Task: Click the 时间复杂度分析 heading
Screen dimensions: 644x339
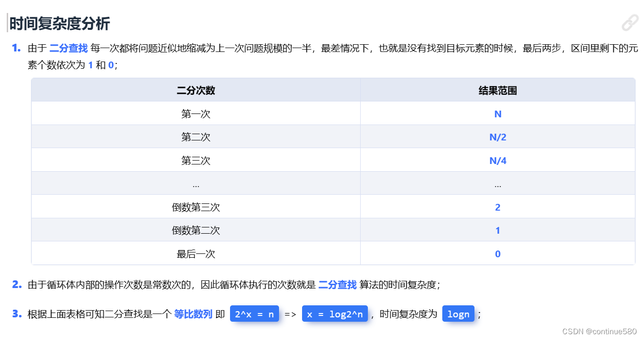Action: pos(58,22)
